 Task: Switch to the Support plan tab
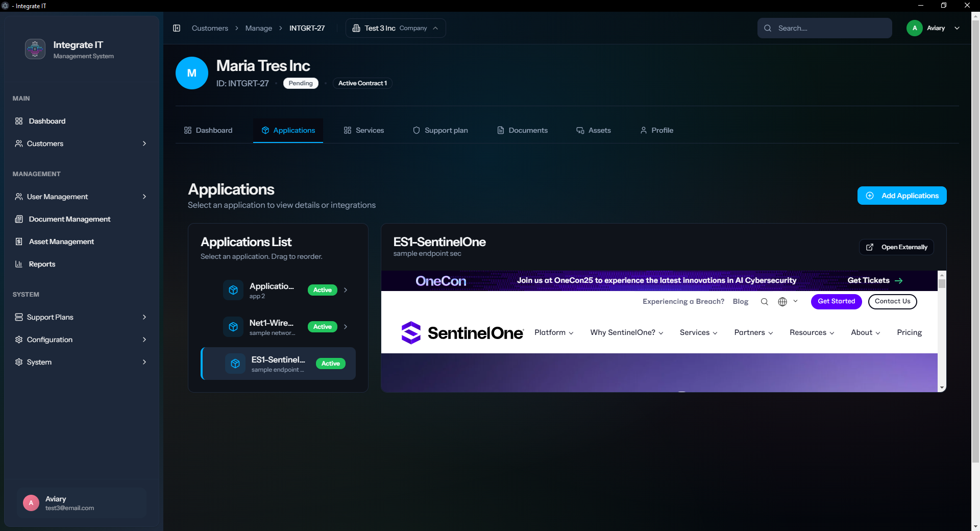pyautogui.click(x=440, y=130)
